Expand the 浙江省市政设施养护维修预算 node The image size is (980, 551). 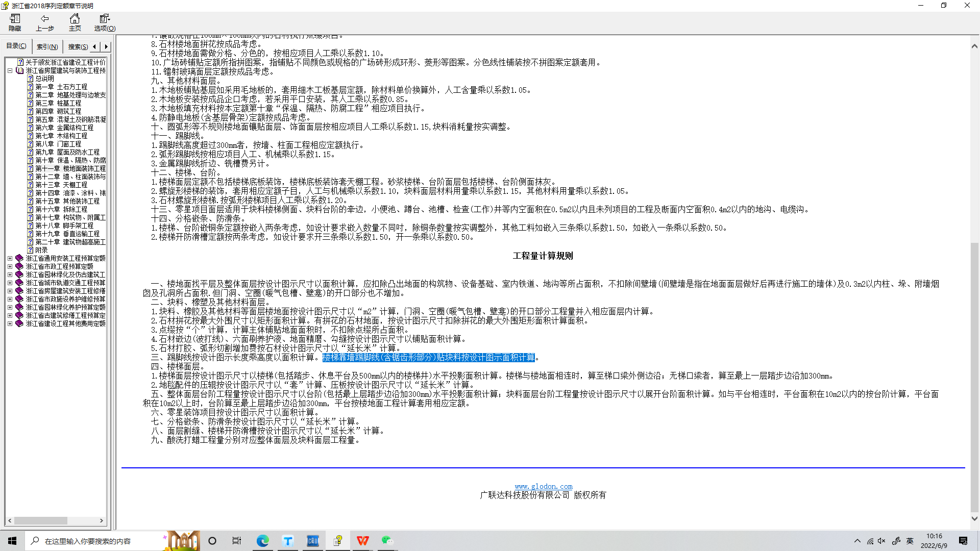click(10, 299)
